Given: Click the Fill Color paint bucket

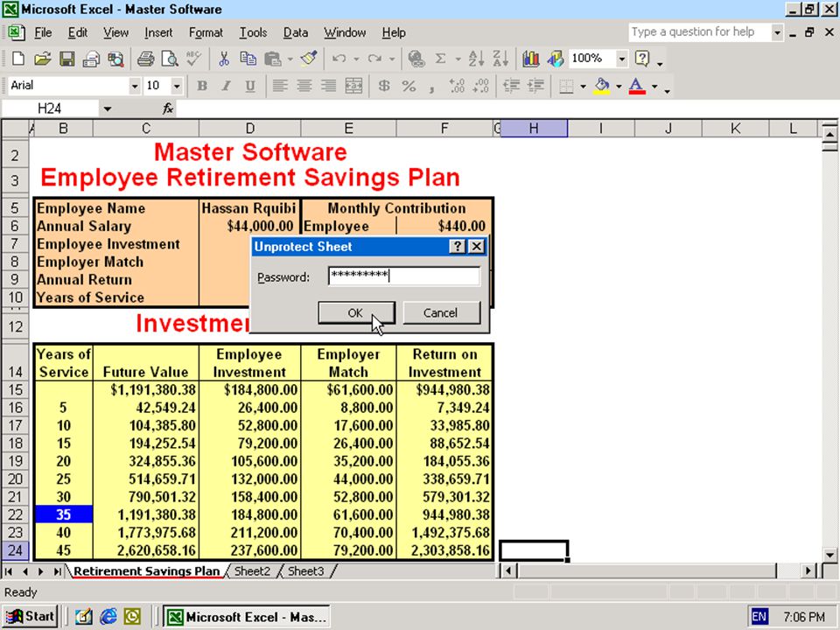Looking at the screenshot, I should click(x=603, y=86).
